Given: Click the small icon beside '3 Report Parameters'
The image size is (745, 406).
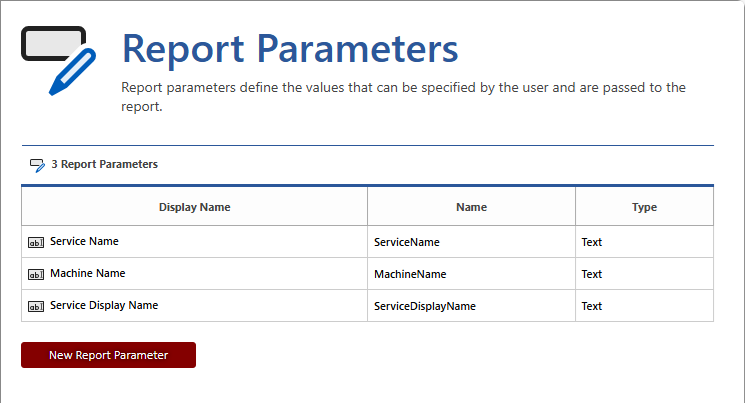Looking at the screenshot, I should 37,165.
